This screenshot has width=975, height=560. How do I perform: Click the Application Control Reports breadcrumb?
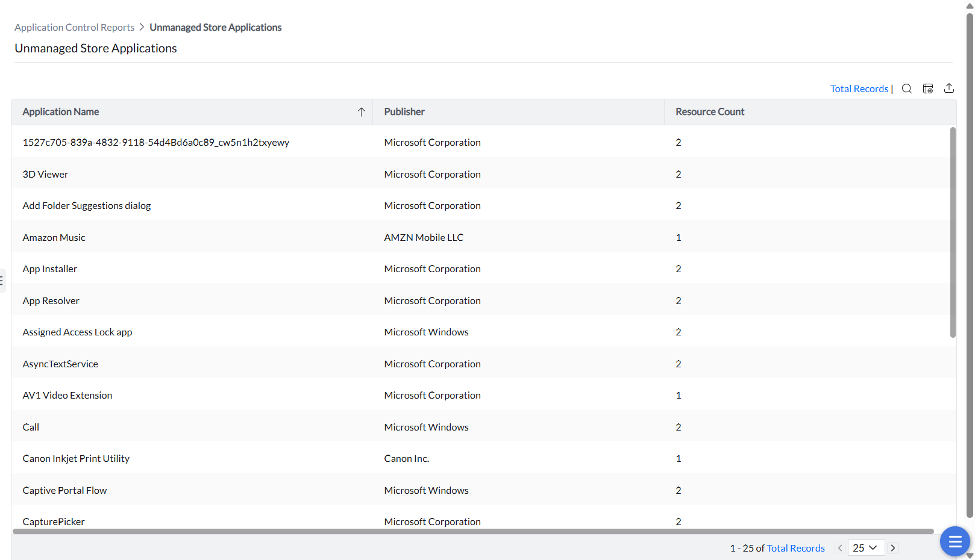74,28
